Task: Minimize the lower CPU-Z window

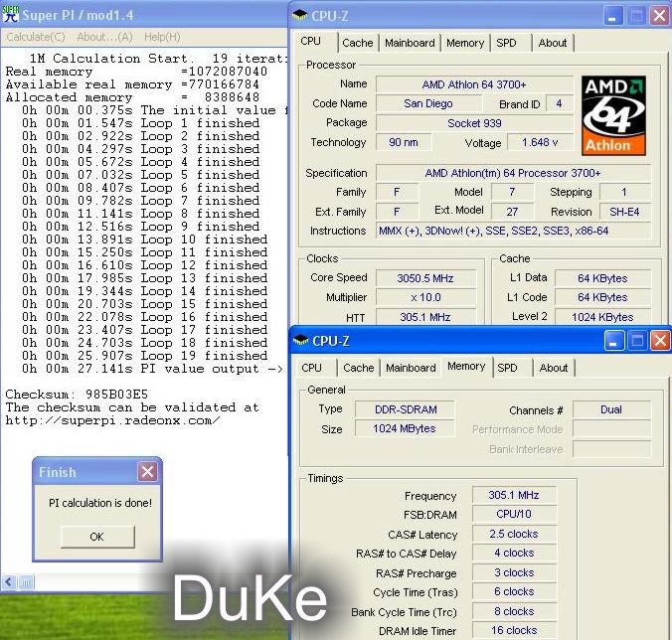Action: 613,341
